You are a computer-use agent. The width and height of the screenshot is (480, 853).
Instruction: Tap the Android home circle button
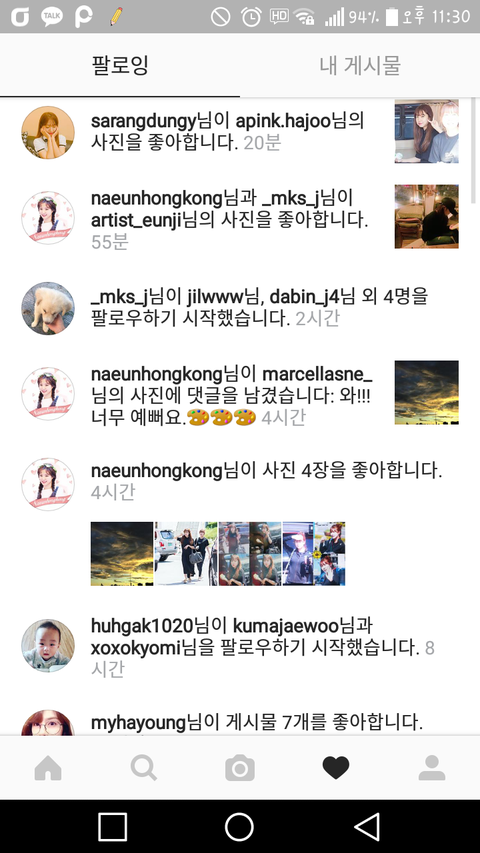tap(239, 827)
